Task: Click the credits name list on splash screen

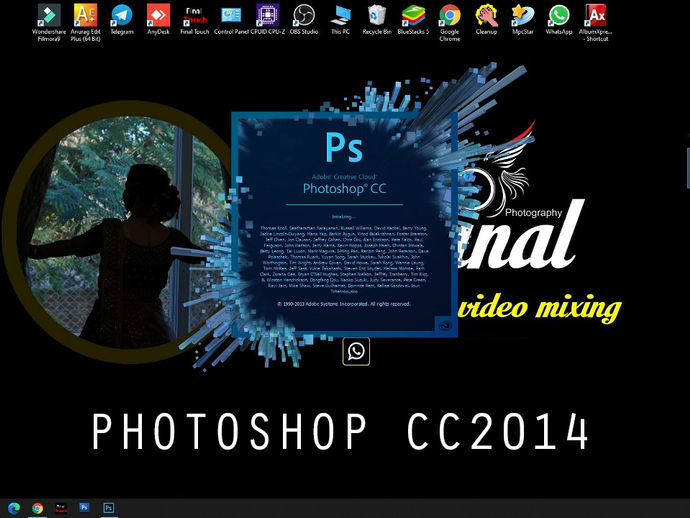Action: (x=344, y=259)
